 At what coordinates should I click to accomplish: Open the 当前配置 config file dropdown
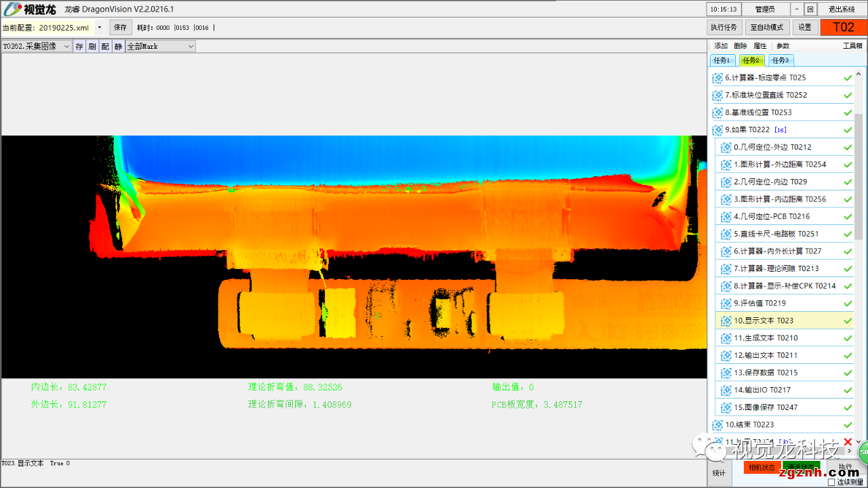point(100,28)
